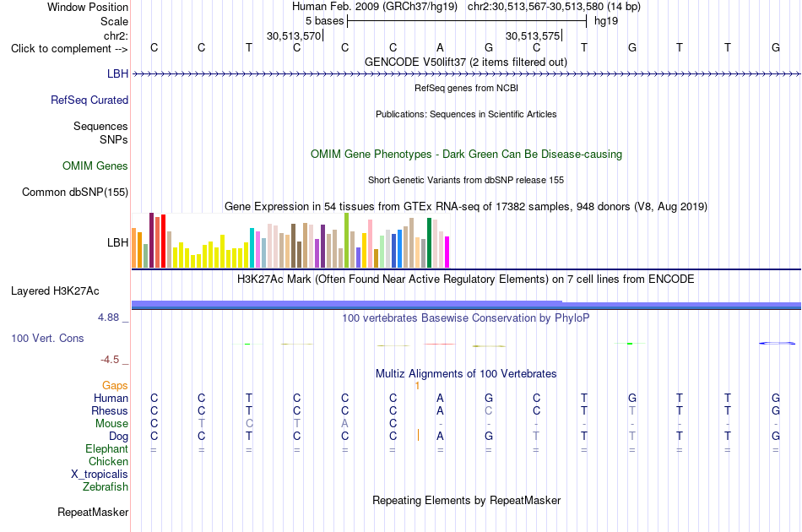Click the blue PhyloP conservation mark
Image resolution: width=802 pixels, height=532 pixels.
777,343
